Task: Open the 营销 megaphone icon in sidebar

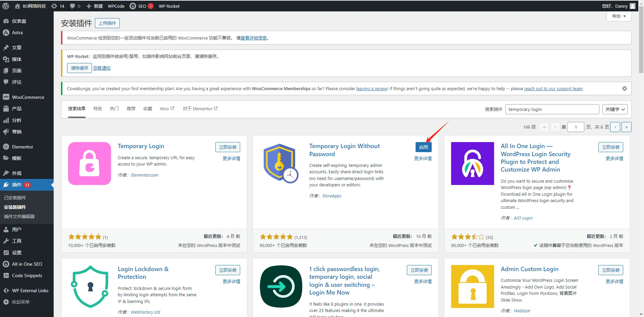Action: 6,132
